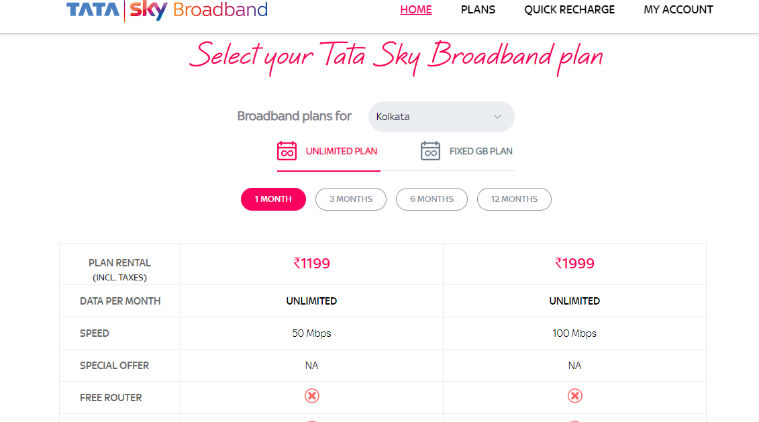Click the Unlimited Plan calendar icon
759x422 pixels.
click(x=287, y=151)
